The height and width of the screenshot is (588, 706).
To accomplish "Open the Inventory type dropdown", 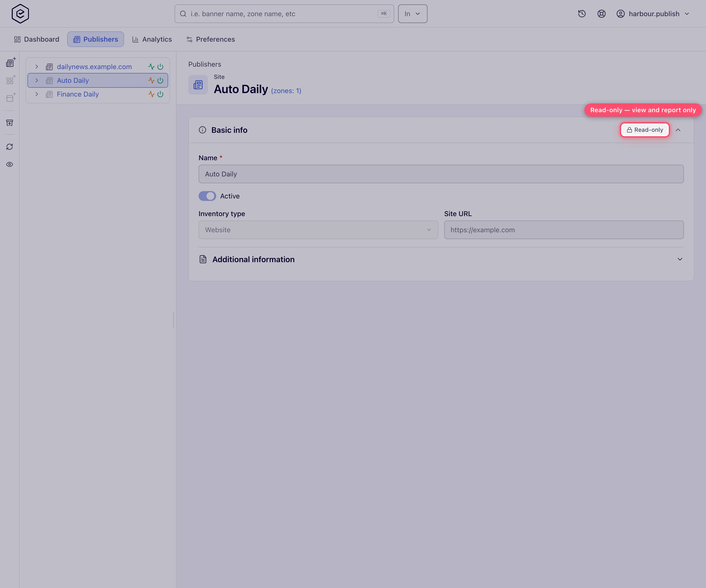I will coord(318,230).
